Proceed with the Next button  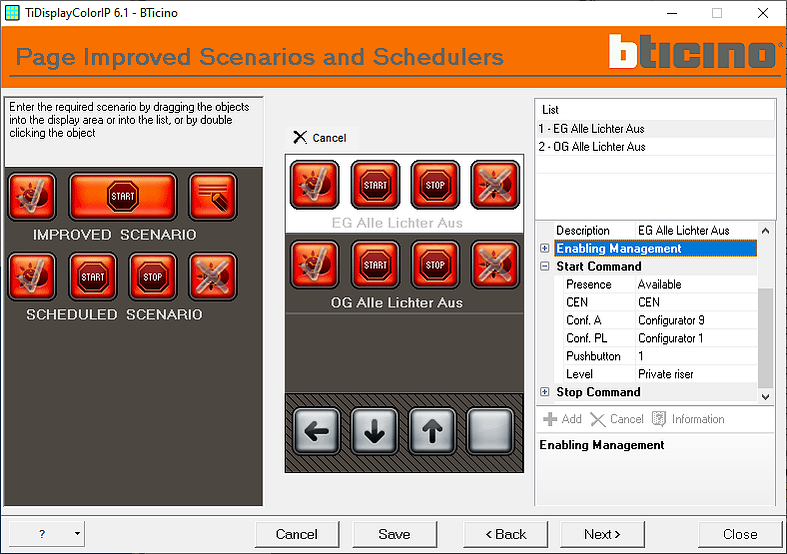602,534
